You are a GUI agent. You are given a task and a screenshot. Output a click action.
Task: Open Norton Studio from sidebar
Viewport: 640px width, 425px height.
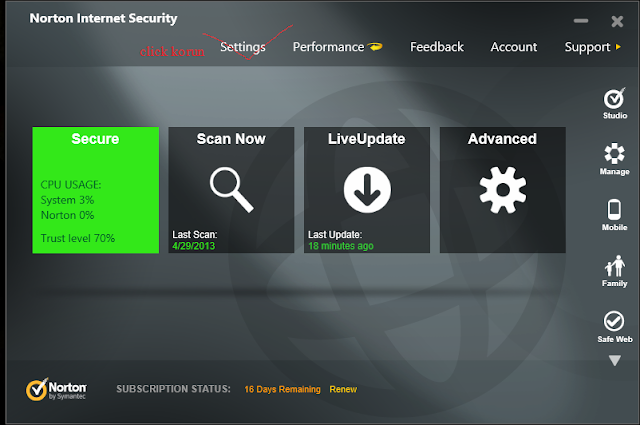click(x=615, y=103)
